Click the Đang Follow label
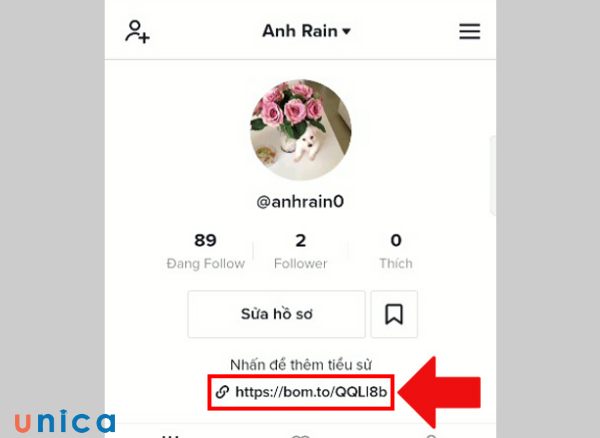600x438 pixels. coord(205,264)
